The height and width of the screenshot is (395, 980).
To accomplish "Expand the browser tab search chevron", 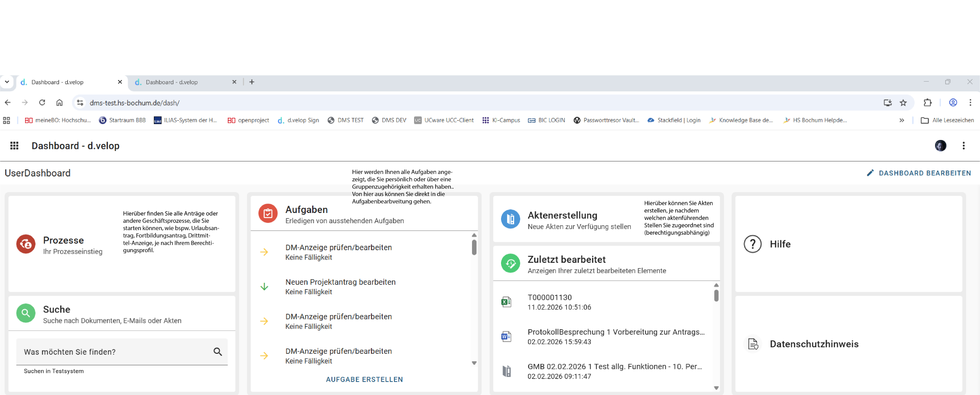I will (x=7, y=82).
